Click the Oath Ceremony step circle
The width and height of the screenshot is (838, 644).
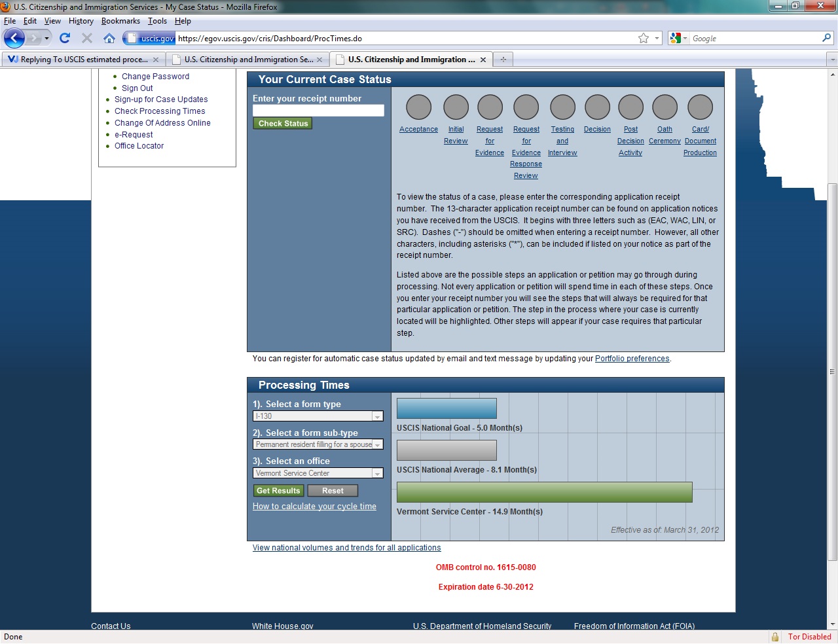pyautogui.click(x=665, y=107)
